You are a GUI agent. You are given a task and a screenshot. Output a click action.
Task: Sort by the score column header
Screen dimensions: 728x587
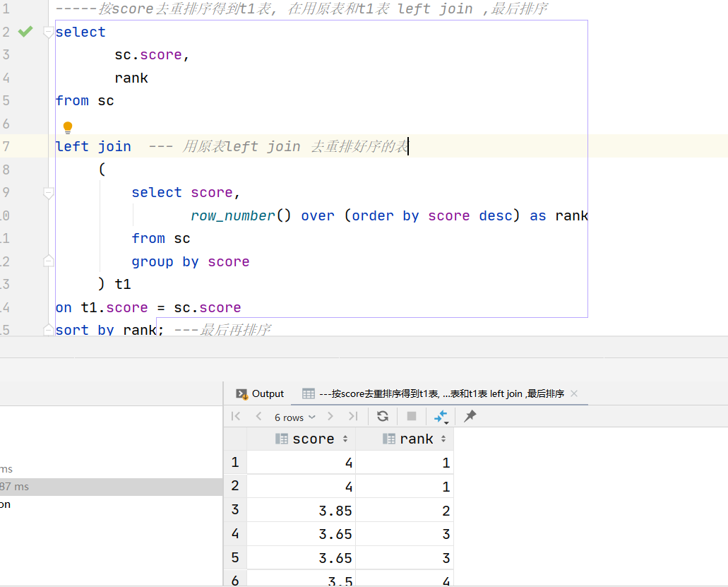[x=302, y=439]
